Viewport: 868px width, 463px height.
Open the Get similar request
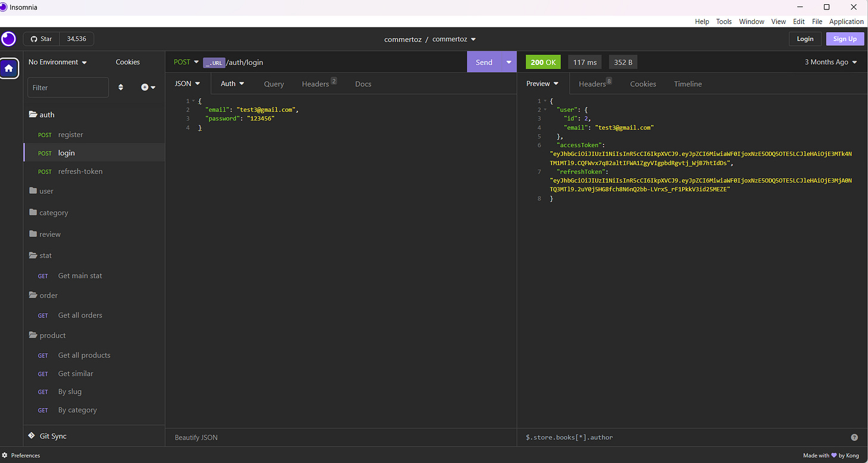[94, 374]
